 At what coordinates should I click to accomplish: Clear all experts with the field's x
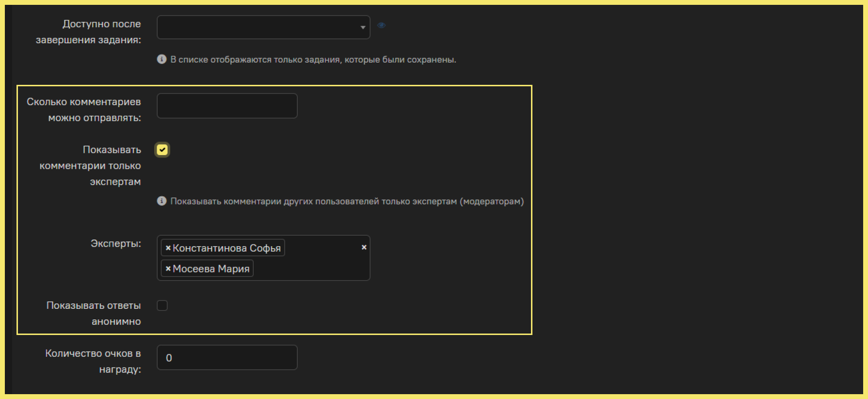pyautogui.click(x=364, y=247)
